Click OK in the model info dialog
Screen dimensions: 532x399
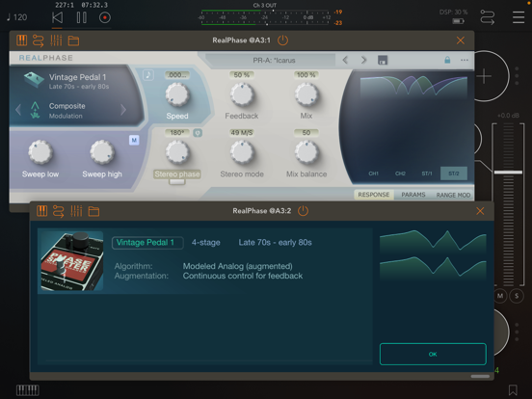pyautogui.click(x=433, y=355)
